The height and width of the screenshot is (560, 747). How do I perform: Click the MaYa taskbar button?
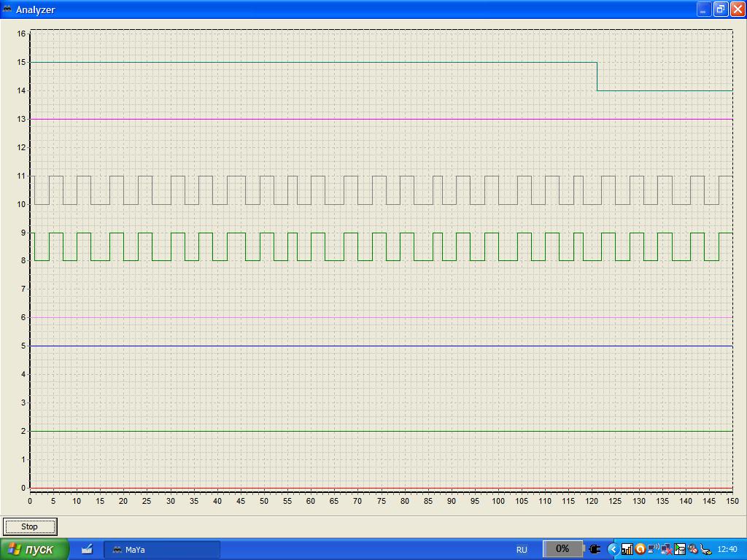coord(162,550)
